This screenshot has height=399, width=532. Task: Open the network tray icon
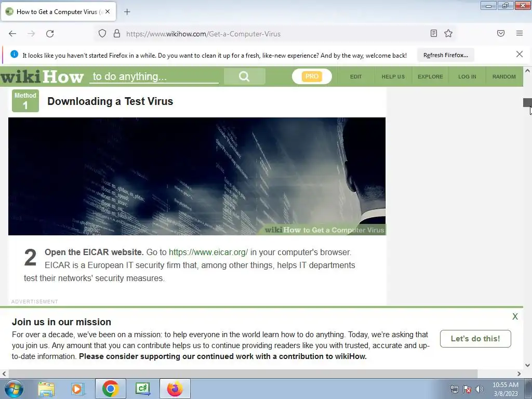454,389
